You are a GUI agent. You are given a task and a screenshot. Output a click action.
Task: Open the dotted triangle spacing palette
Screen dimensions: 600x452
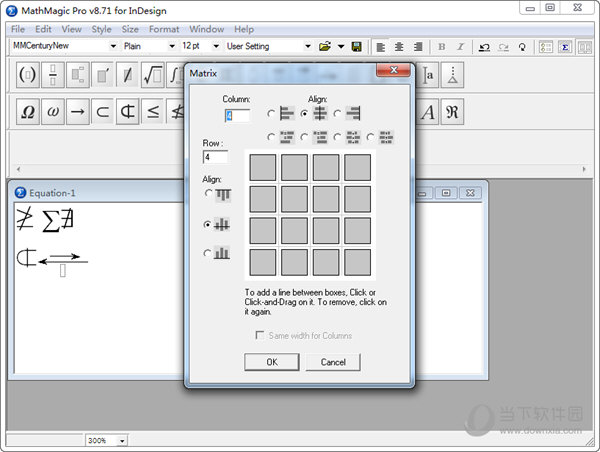452,75
